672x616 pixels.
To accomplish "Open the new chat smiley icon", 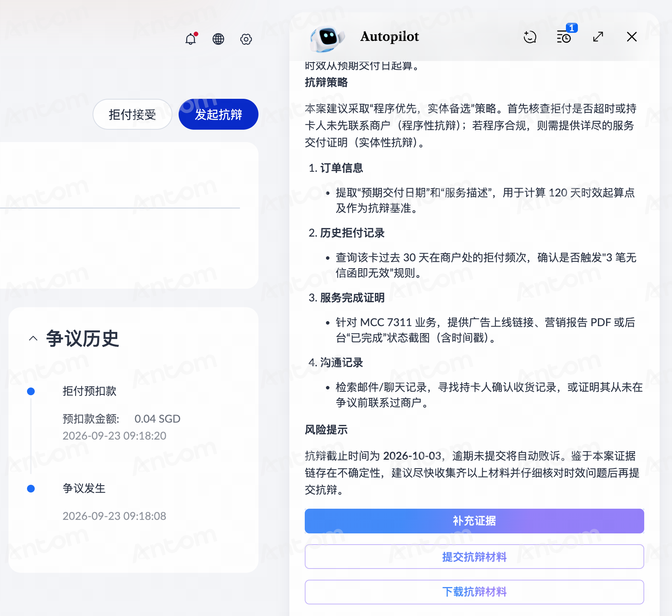I will (530, 37).
